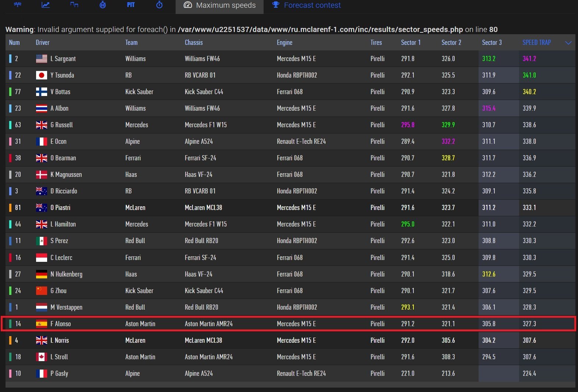Click speed trap value 341.2
Screen dimensions: 578x392
(x=529, y=58)
